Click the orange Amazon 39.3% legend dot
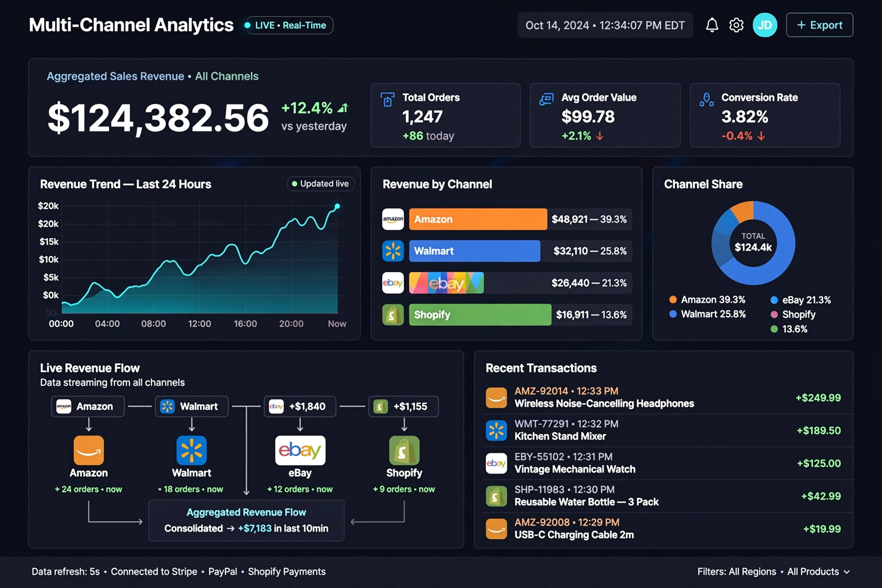Viewport: 882px width, 588px height. point(673,300)
